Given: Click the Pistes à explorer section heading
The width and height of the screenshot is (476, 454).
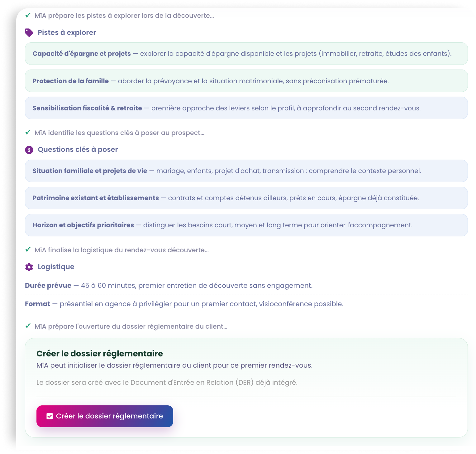Looking at the screenshot, I should pyautogui.click(x=67, y=33).
